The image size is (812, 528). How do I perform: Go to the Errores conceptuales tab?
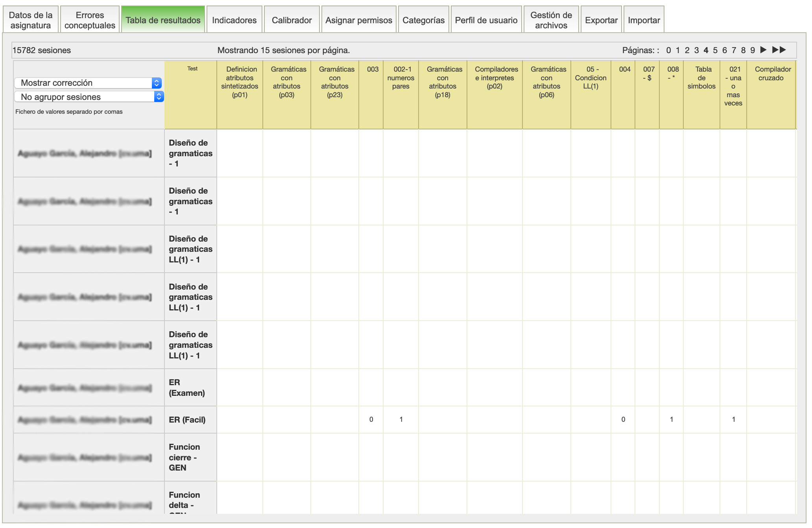(x=90, y=20)
